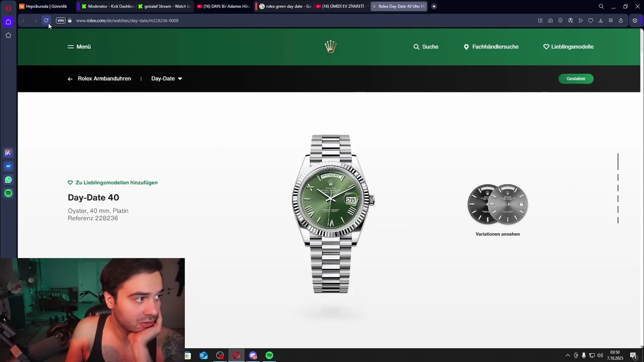The height and width of the screenshot is (362, 644).
Task: Show hidden system tray icons
Action: tap(568, 355)
